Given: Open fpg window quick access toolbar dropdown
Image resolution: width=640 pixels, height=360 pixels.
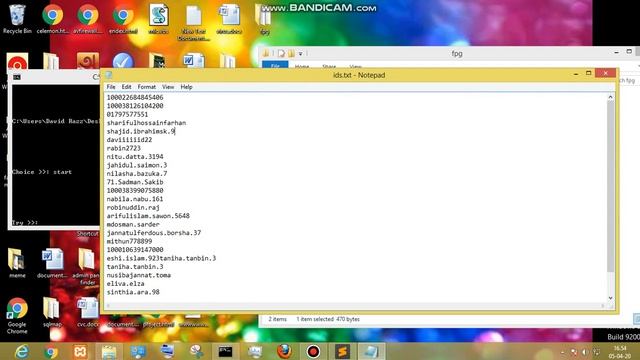Looking at the screenshot, I should tap(300, 53).
